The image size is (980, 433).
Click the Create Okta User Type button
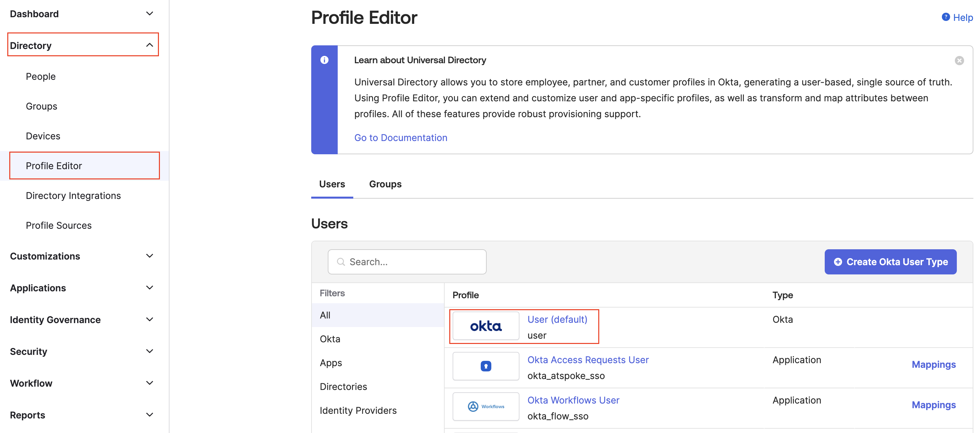(x=890, y=262)
